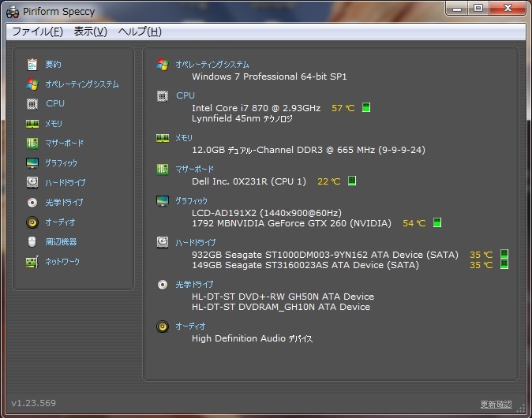532x418 pixels.
Task: Click the Summary clipboard icon in sidebar
Action: 32,64
